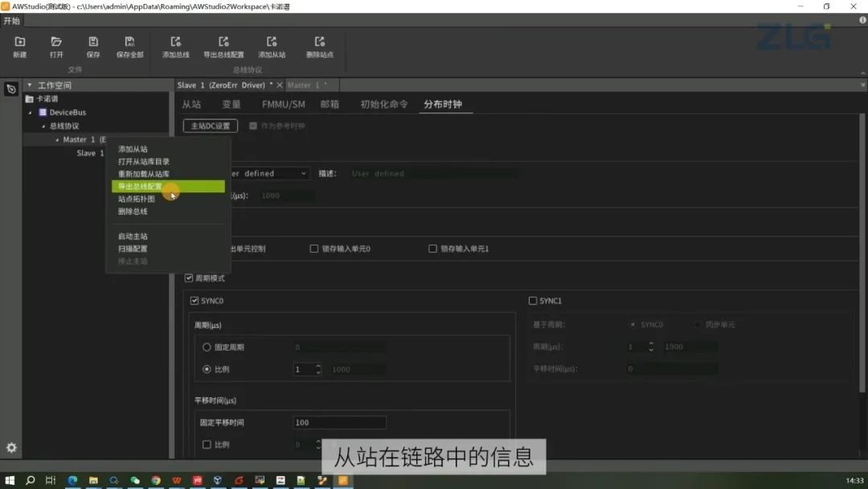Click the workspace sidebar icon at top left
Image resolution: width=868 pixels, height=489 pixels.
(x=11, y=88)
